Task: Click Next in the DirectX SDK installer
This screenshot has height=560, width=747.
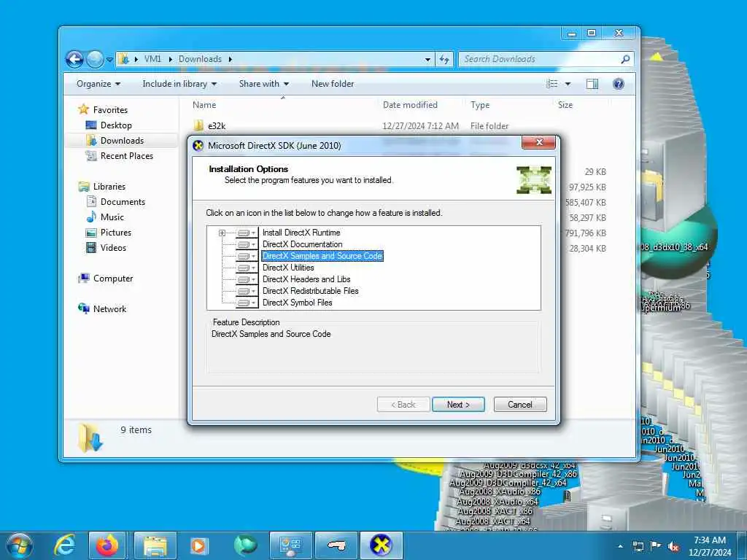Action: pos(458,404)
